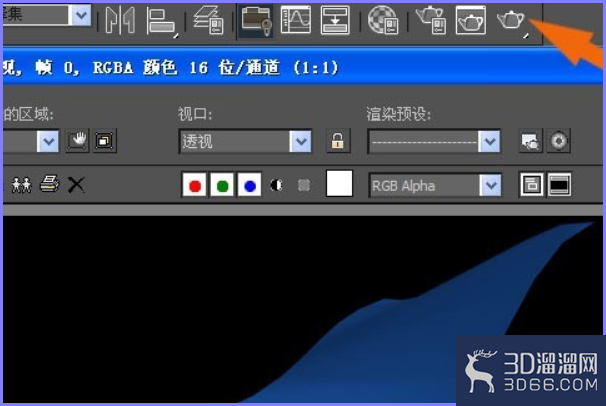Image resolution: width=606 pixels, height=406 pixels.
Task: Click the Render Setup button beside presets
Action: [530, 141]
